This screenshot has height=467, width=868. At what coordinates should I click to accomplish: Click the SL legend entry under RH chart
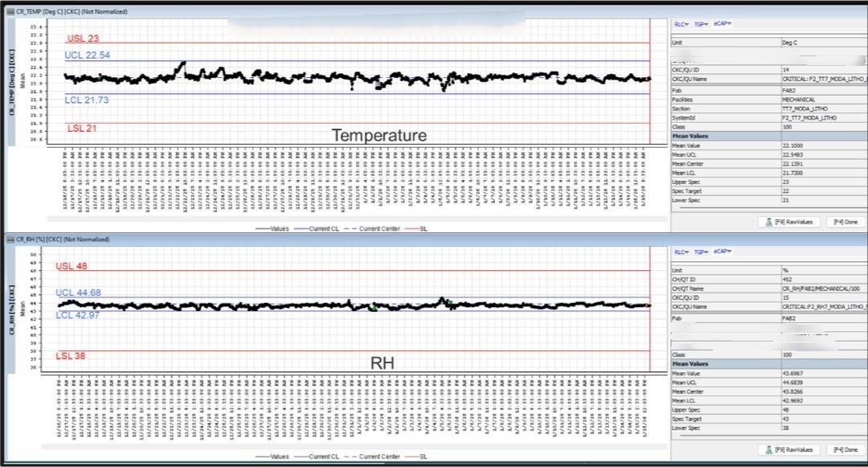point(416,457)
